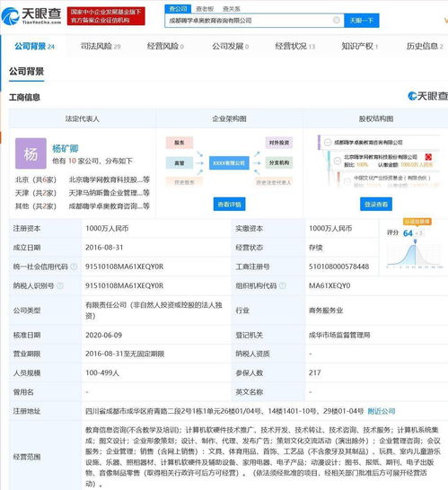This screenshot has height=490, width=448.
Task: Click the 对外投资 box in the structure chart
Action: coord(279,143)
